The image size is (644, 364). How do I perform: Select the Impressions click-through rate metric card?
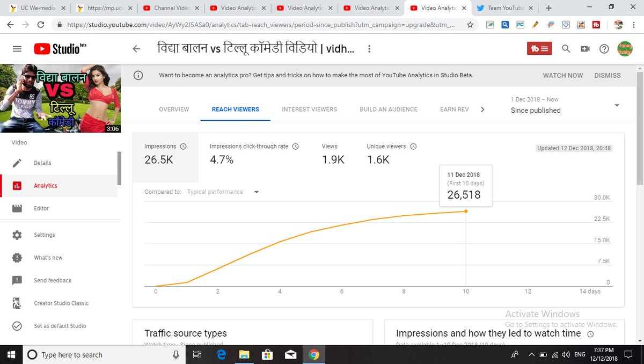click(x=254, y=154)
